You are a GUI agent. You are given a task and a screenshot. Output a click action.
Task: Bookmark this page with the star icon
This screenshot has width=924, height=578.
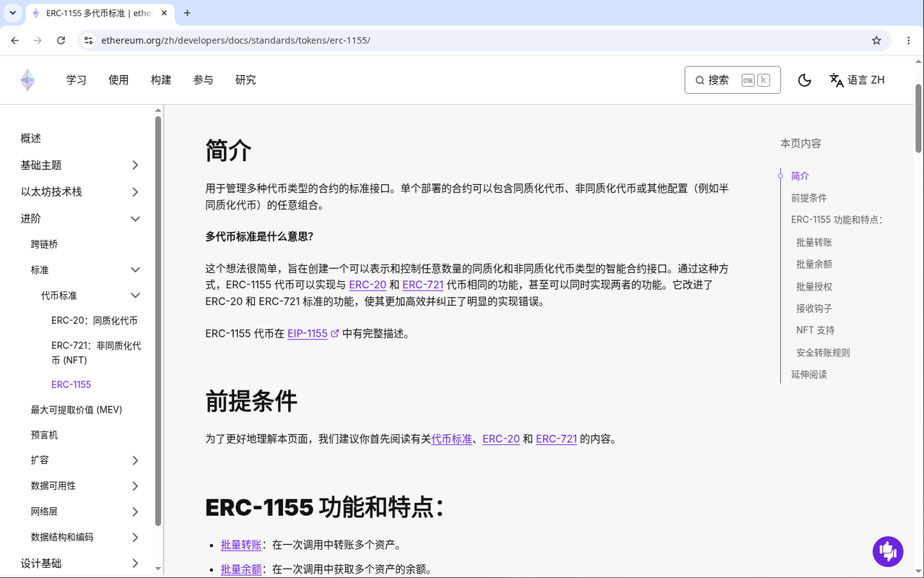tap(876, 40)
